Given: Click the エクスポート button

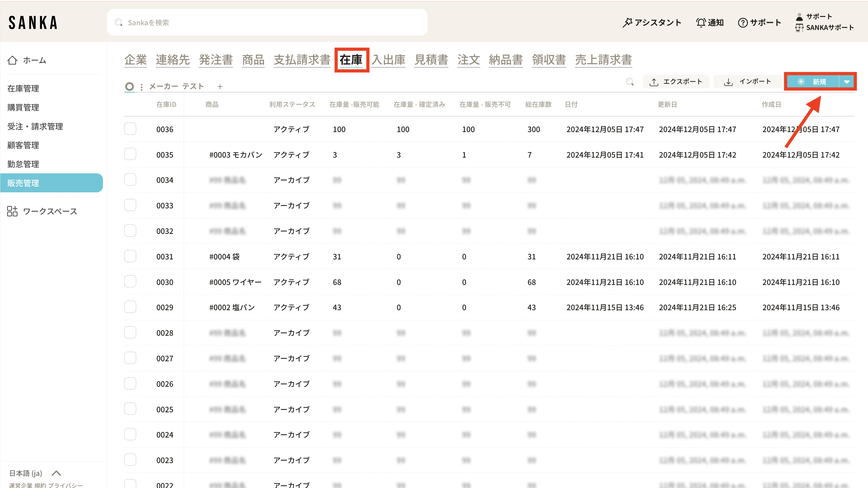Looking at the screenshot, I should tap(676, 82).
